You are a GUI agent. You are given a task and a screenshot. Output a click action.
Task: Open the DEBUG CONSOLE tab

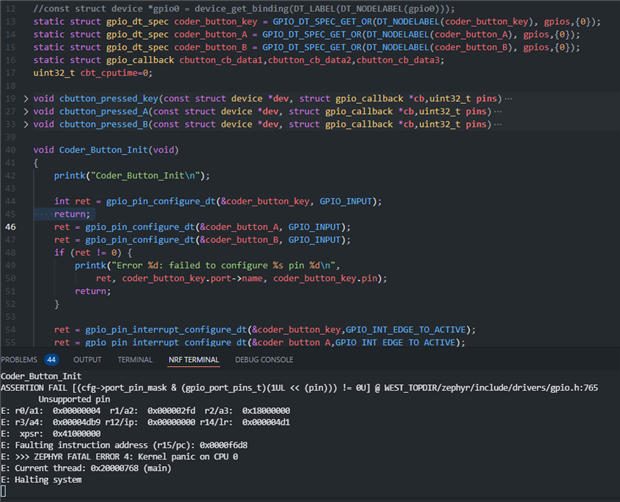[264, 360]
